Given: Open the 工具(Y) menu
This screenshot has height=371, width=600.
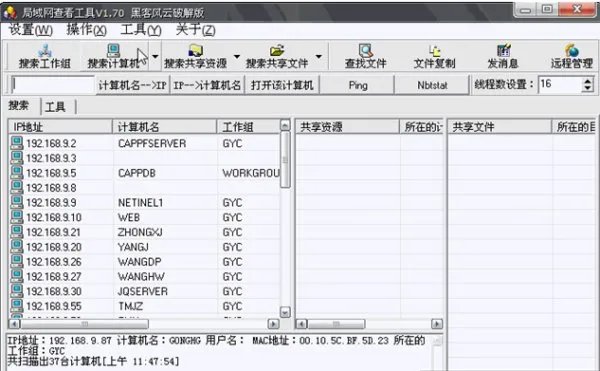Looking at the screenshot, I should [141, 29].
